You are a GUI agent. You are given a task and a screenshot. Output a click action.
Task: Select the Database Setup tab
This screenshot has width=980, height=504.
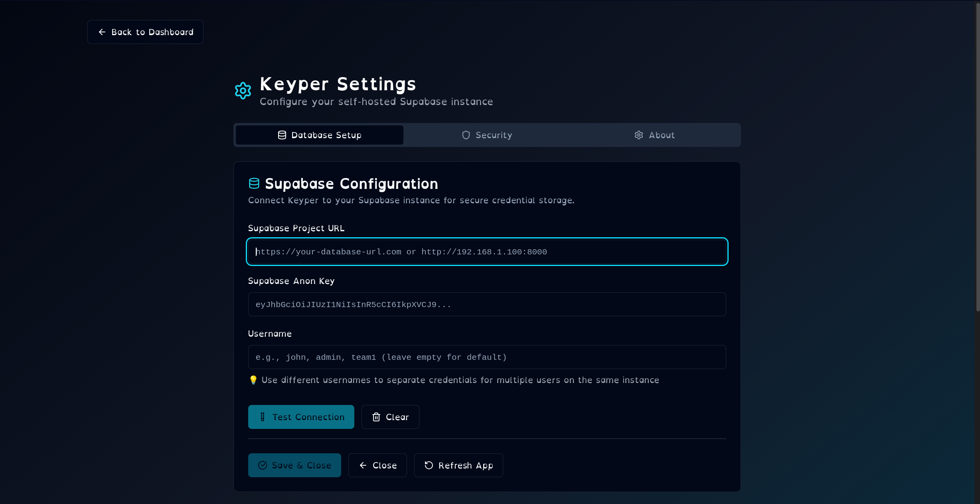coord(319,135)
